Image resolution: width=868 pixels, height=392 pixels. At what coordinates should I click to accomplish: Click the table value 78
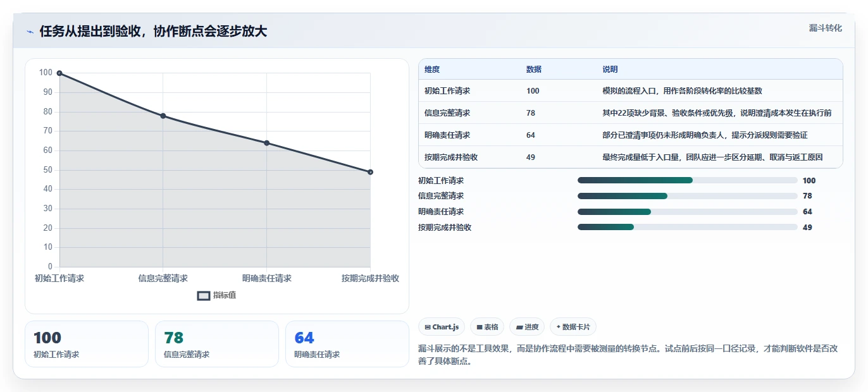point(531,113)
